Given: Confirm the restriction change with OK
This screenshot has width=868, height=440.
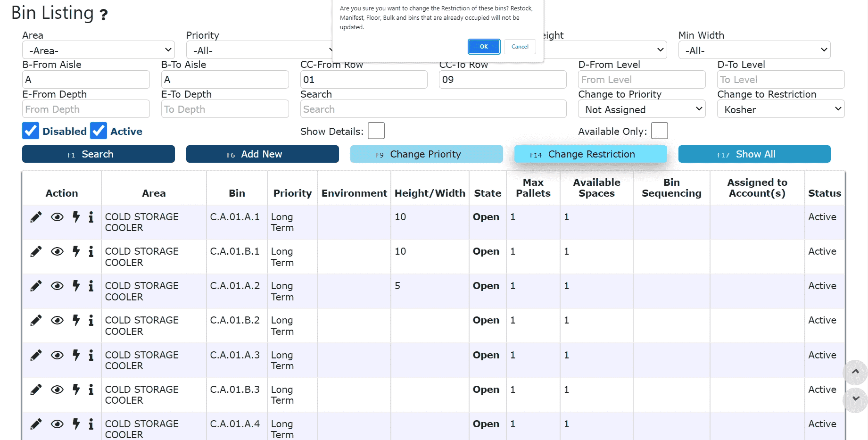Looking at the screenshot, I should (484, 47).
